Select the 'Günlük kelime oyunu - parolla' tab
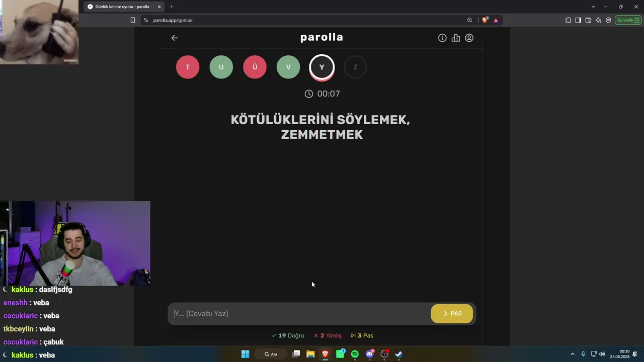 [x=123, y=7]
